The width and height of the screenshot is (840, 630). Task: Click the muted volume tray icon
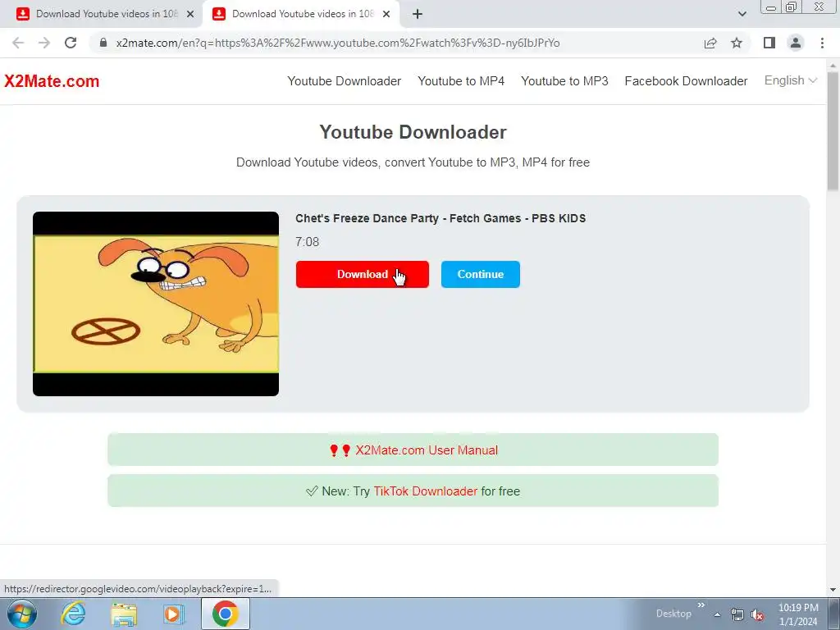click(x=757, y=614)
